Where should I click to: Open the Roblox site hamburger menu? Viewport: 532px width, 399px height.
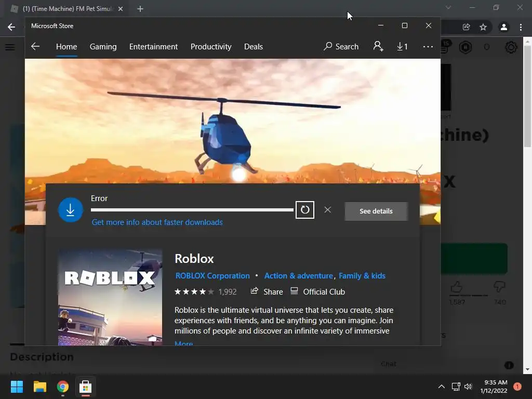click(x=10, y=47)
